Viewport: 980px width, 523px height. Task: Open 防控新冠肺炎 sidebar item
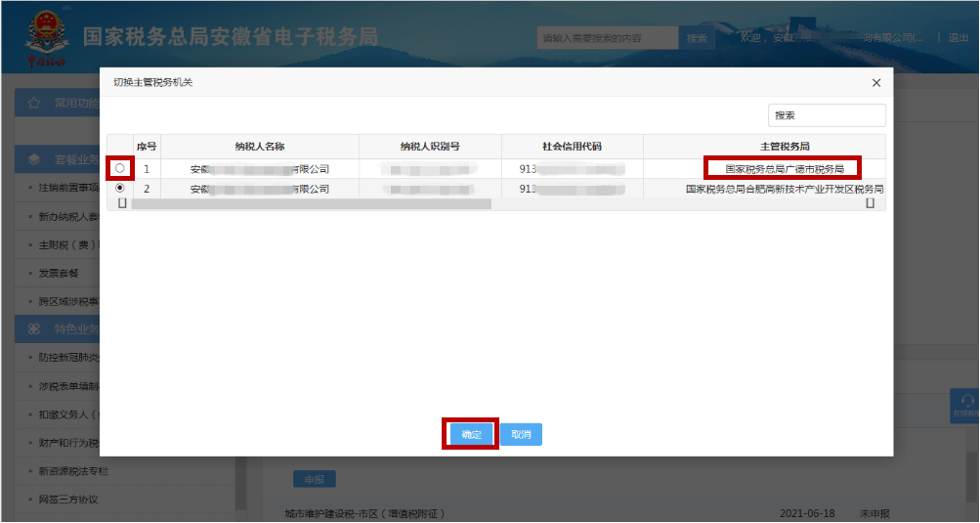point(68,357)
